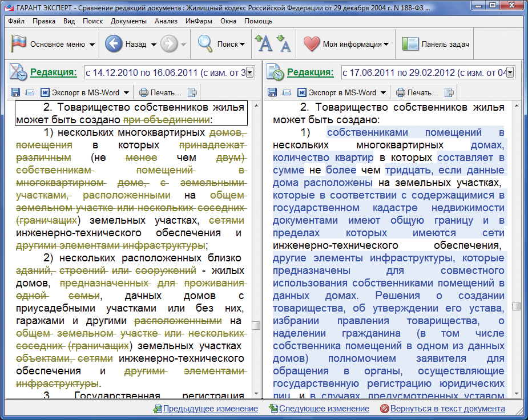Open the Анализ menu
The height and width of the screenshot is (420, 528).
pos(166,21)
